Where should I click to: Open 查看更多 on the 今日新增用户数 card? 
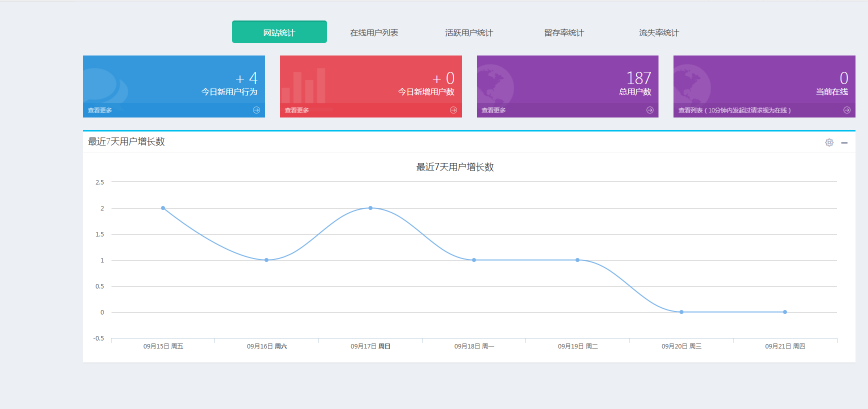[297, 110]
